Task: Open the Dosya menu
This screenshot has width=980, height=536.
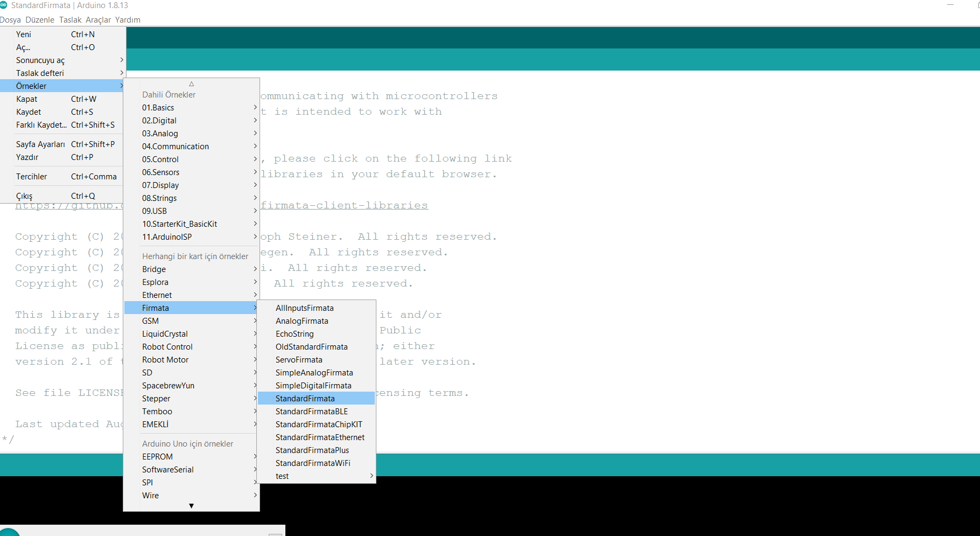Action: tap(10, 20)
